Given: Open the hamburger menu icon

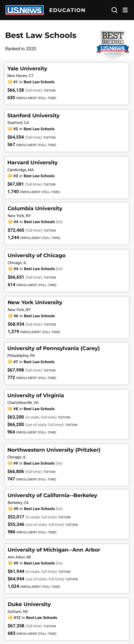Looking at the screenshot, I should pos(125,10).
